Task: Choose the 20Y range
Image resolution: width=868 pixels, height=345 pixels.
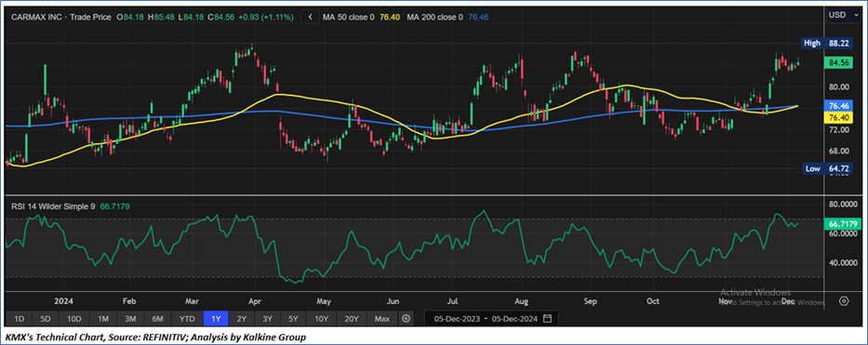Action: point(352,318)
